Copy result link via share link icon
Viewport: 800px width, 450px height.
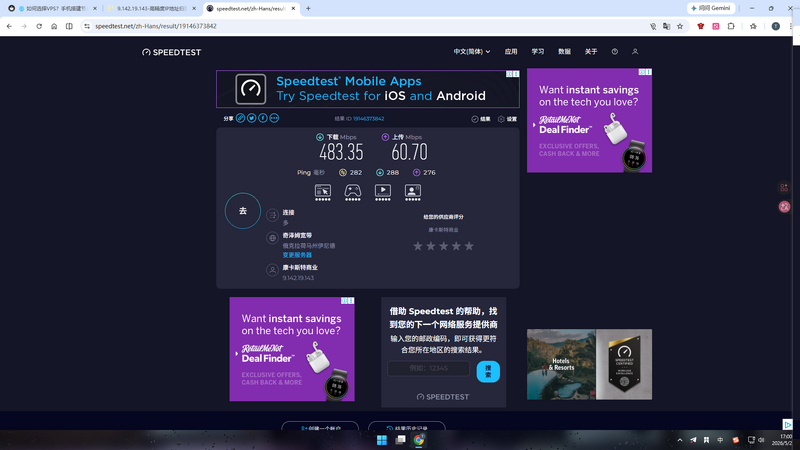(x=240, y=118)
